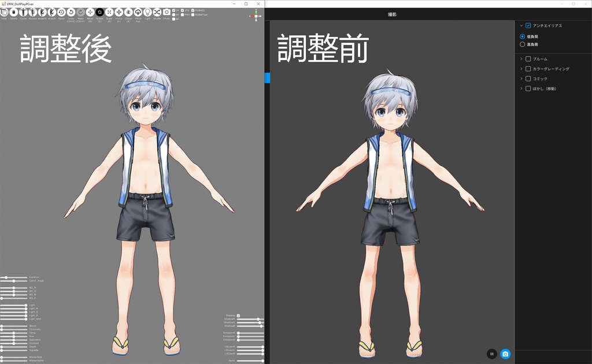
Task: Enable the 4K resolution checkbox
Action: point(173,14)
